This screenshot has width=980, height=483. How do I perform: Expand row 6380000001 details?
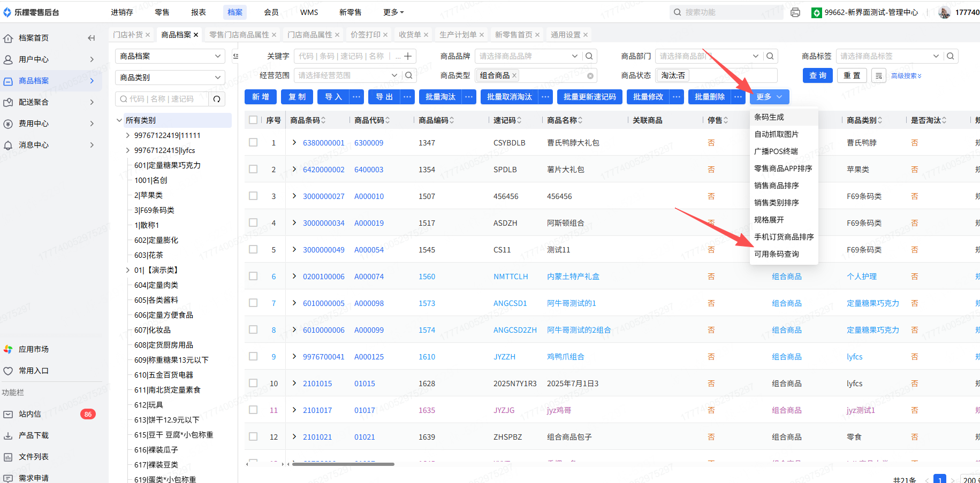coord(294,143)
